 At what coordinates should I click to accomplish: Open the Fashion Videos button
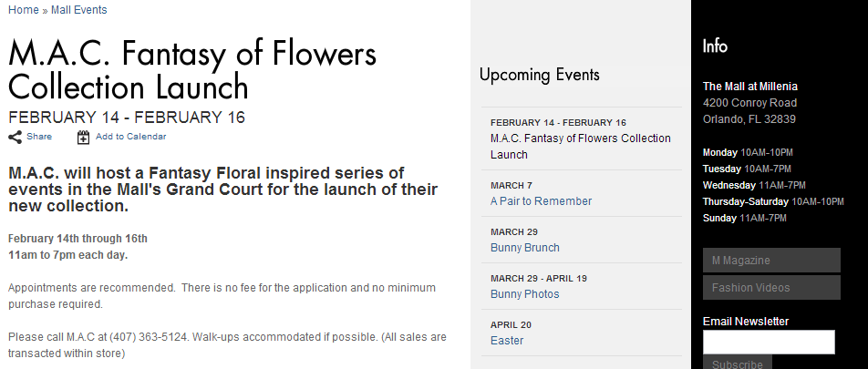point(771,288)
